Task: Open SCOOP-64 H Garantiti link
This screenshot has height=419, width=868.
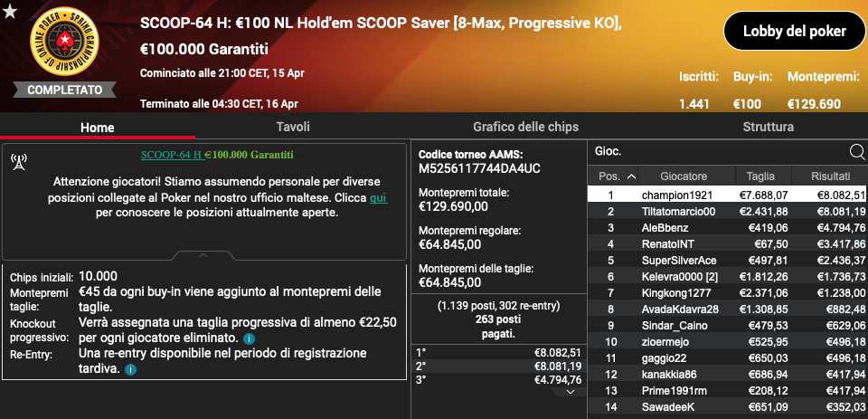Action: pyautogui.click(x=217, y=155)
